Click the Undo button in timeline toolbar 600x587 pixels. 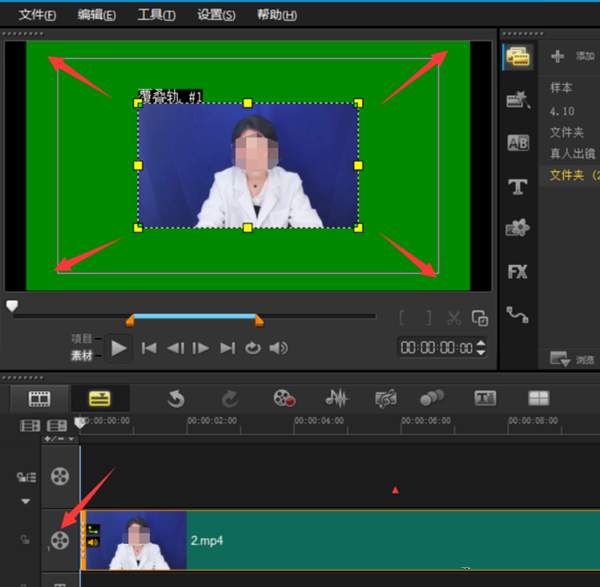point(176,398)
